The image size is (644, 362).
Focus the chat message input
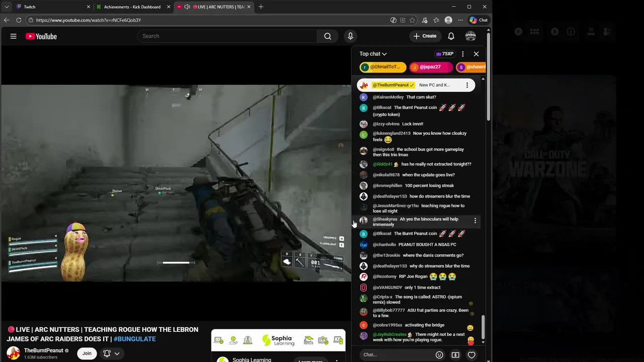pyautogui.click(x=396, y=355)
